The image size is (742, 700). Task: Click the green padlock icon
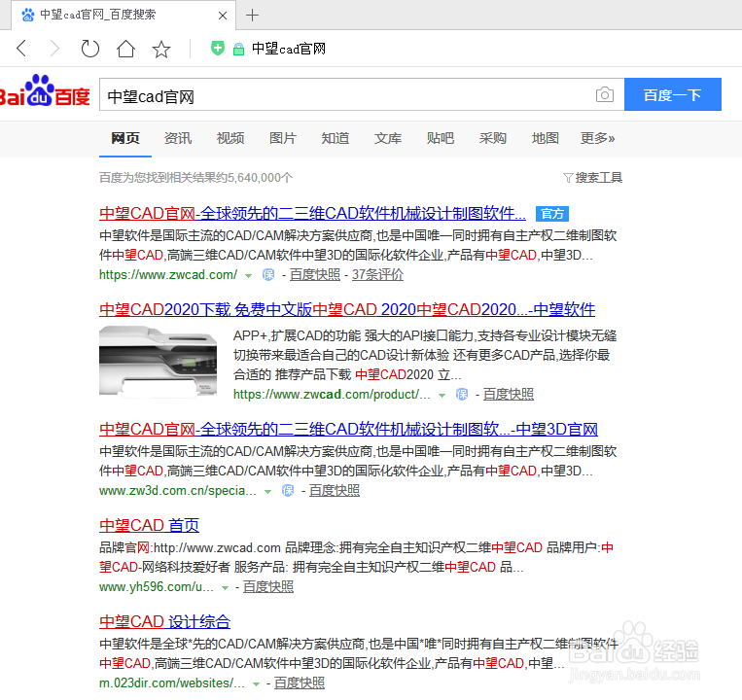click(x=238, y=49)
